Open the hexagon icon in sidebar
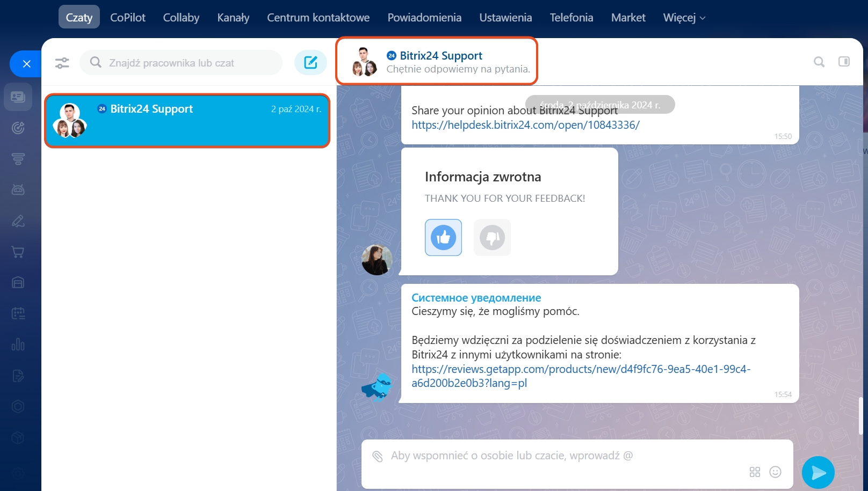The width and height of the screenshot is (868, 491). 18,406
